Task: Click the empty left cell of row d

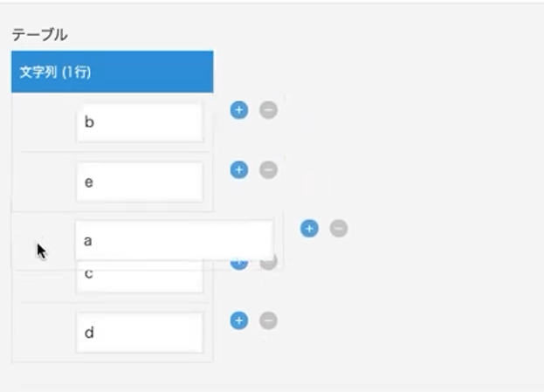Action: point(45,333)
